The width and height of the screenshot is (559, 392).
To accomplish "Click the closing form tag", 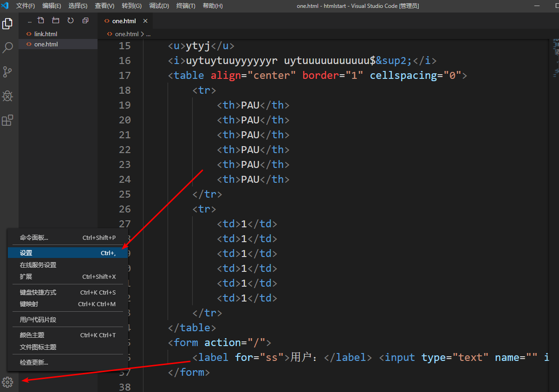I will pyautogui.click(x=189, y=372).
